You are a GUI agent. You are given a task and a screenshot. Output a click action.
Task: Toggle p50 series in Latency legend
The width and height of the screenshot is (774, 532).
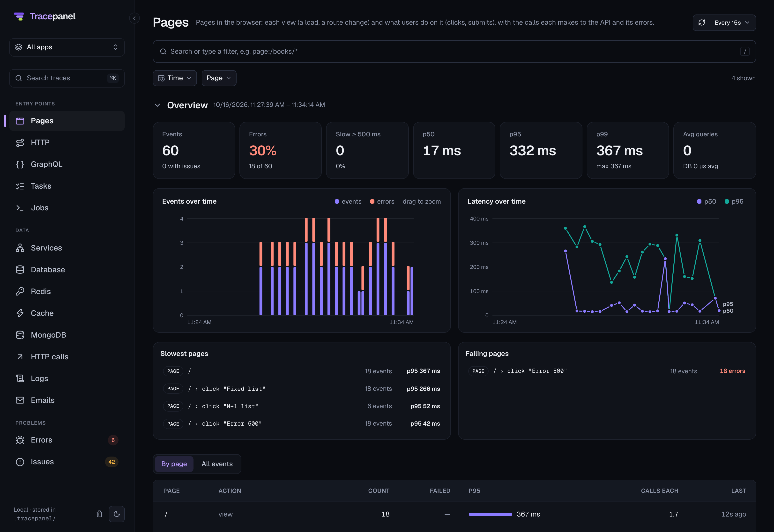click(706, 201)
